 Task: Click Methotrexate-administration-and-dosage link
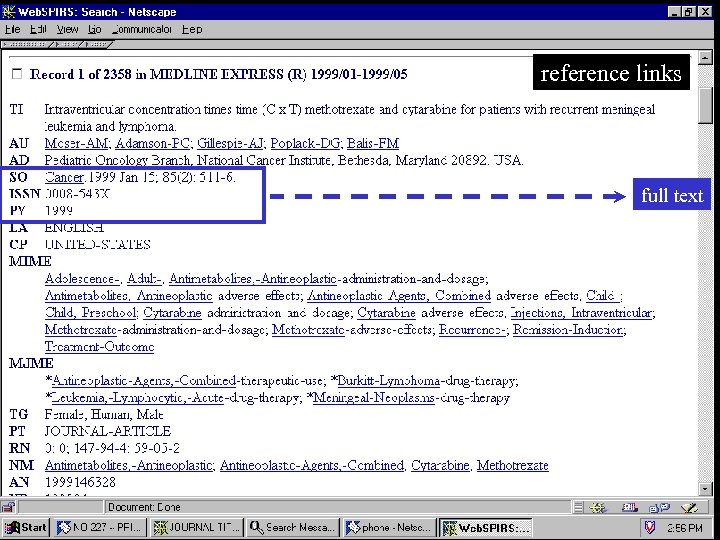click(81, 330)
